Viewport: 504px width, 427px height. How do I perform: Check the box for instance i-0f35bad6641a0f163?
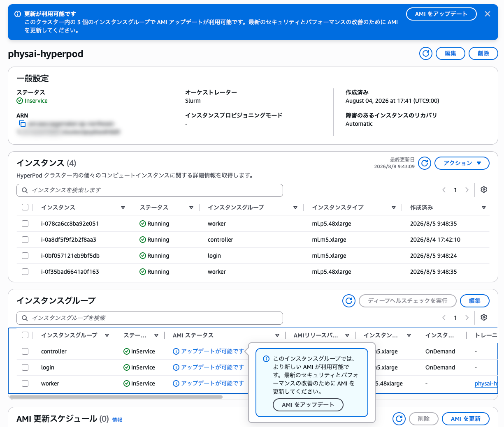coord(25,272)
